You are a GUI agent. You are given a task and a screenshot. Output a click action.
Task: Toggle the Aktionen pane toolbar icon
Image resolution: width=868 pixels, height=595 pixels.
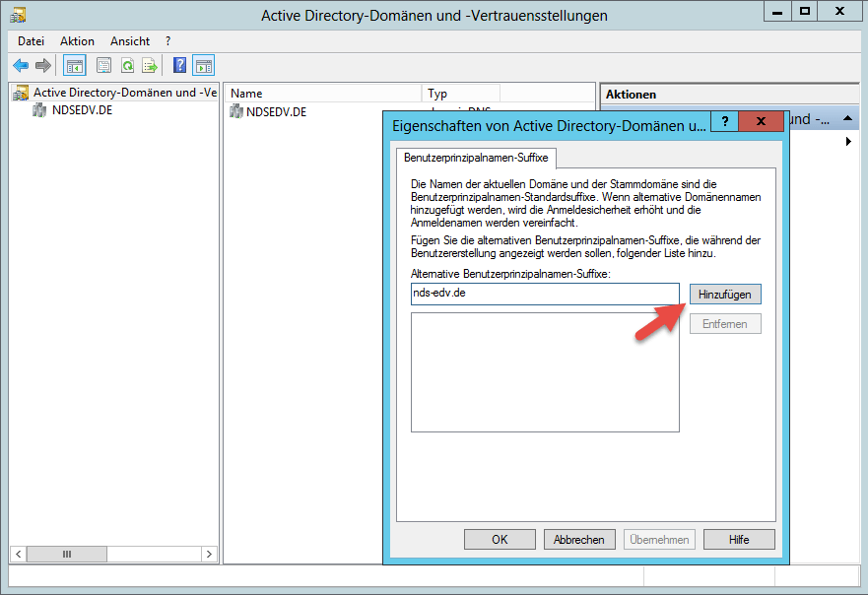[x=204, y=65]
